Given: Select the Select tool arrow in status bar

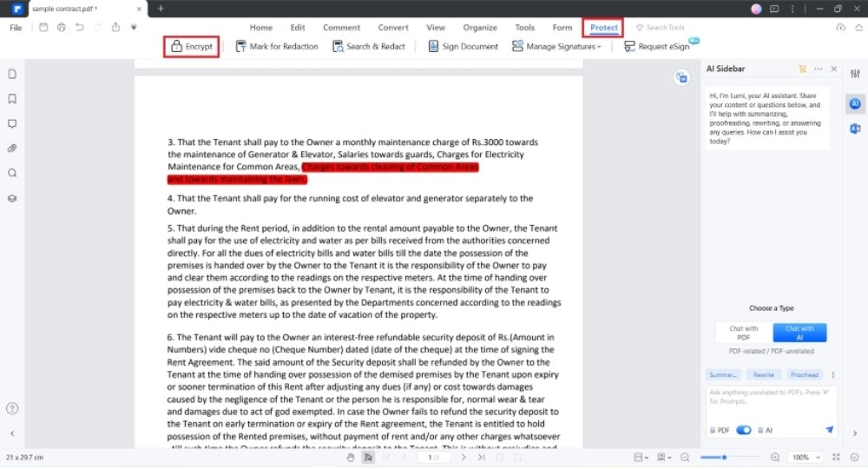Looking at the screenshot, I should 368,458.
